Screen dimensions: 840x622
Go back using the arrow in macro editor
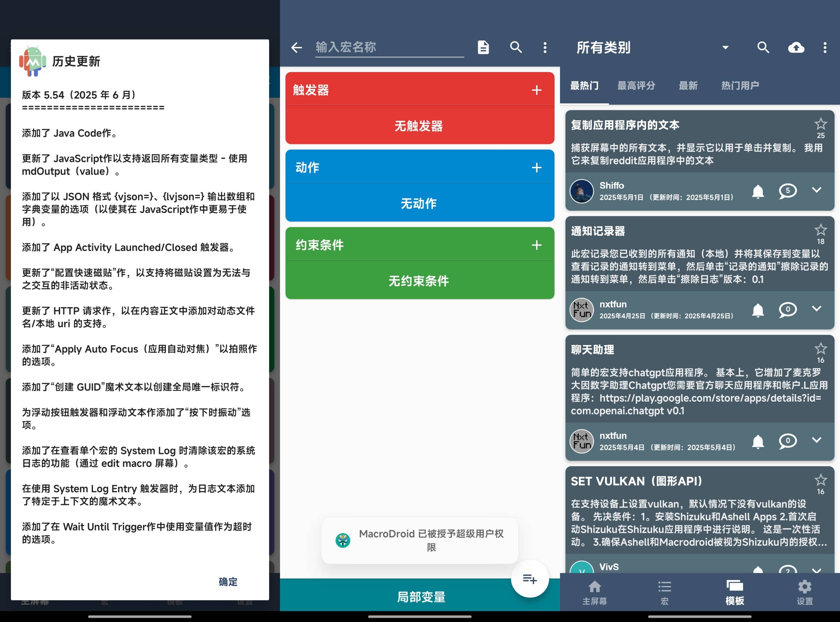click(296, 48)
